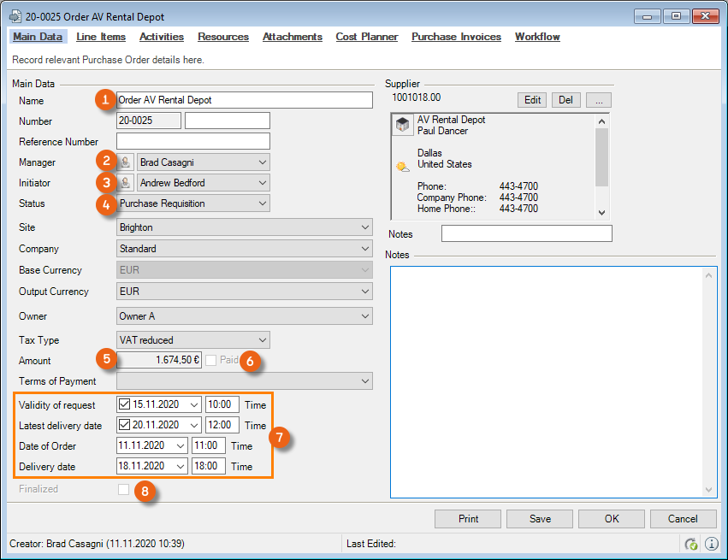This screenshot has height=560, width=728.
Task: Click the refresh status icon in status bar
Action: [691, 544]
